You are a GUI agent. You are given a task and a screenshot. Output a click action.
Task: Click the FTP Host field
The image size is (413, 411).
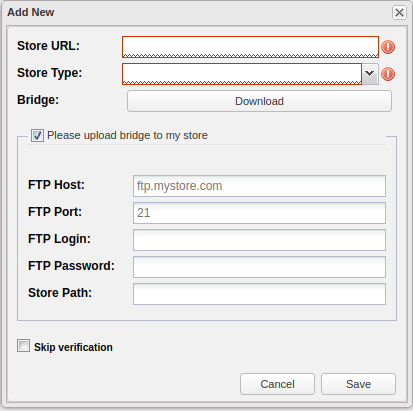pos(259,186)
